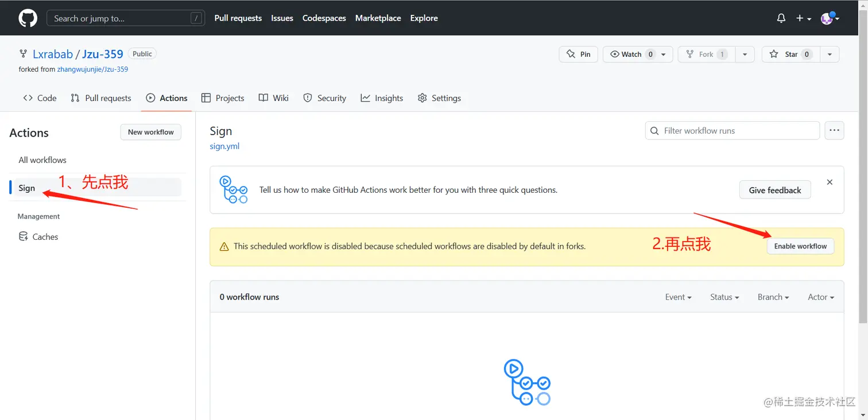This screenshot has height=420, width=868.
Task: Dismiss the feedback banner with X
Action: (830, 182)
